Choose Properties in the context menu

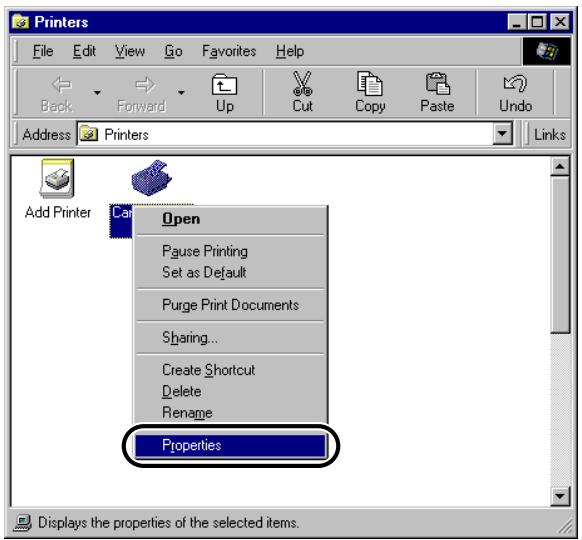pos(230,445)
